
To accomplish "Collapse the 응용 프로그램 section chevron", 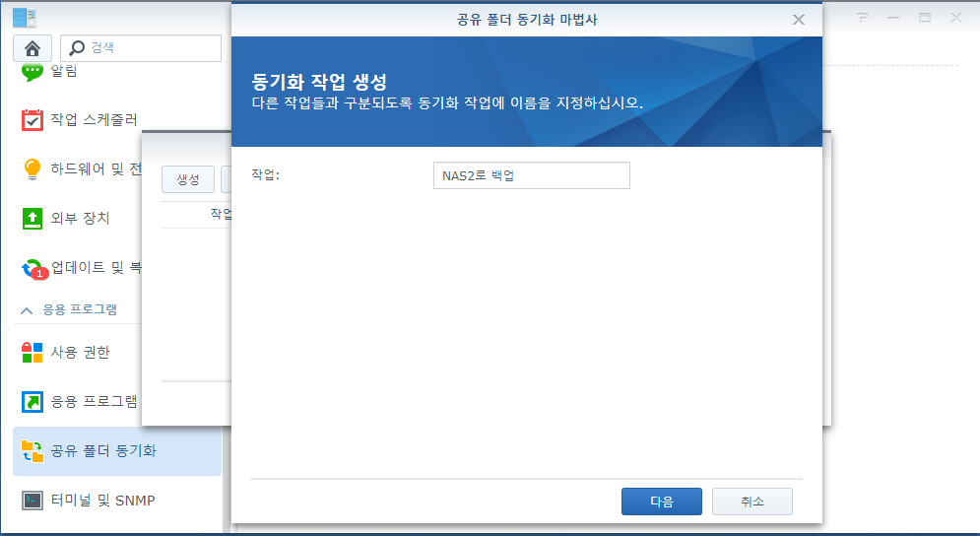I will (x=27, y=310).
